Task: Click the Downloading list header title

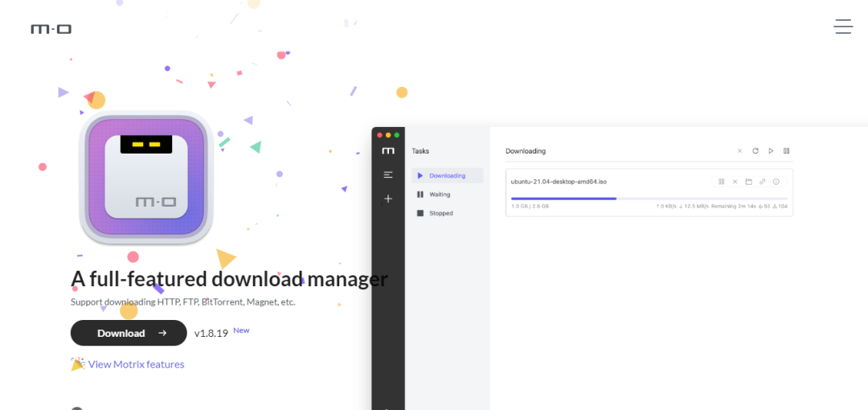Action: (526, 150)
